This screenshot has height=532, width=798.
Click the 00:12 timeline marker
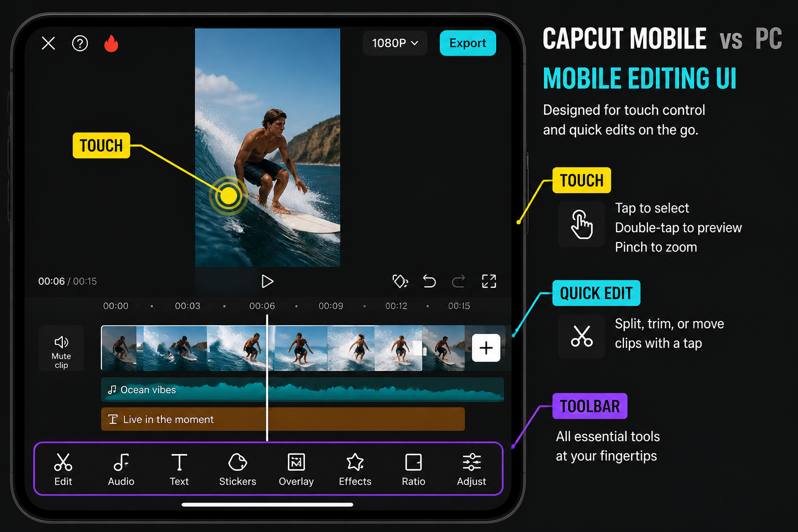[x=396, y=306]
